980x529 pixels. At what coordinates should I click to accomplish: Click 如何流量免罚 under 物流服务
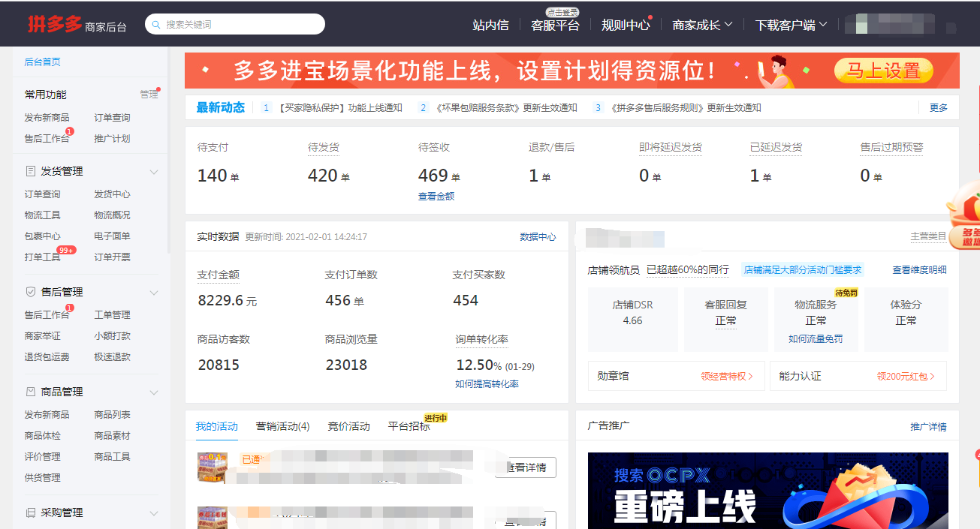(816, 339)
